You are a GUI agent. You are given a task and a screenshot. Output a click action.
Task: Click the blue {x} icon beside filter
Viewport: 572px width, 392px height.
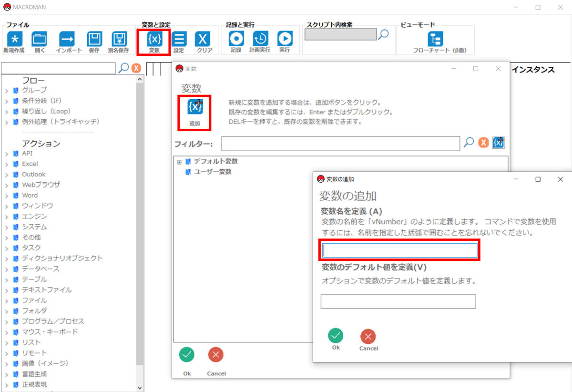tap(499, 143)
